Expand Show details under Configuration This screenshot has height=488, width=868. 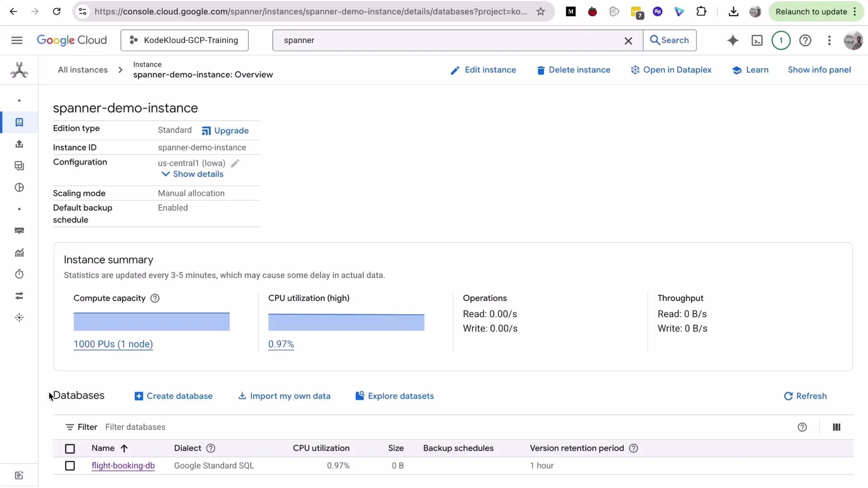(x=193, y=174)
